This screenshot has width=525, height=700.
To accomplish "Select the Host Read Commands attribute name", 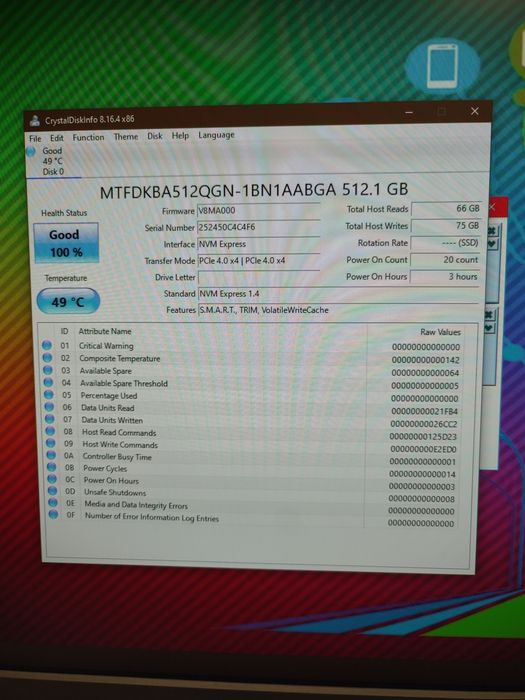I will click(x=119, y=433).
